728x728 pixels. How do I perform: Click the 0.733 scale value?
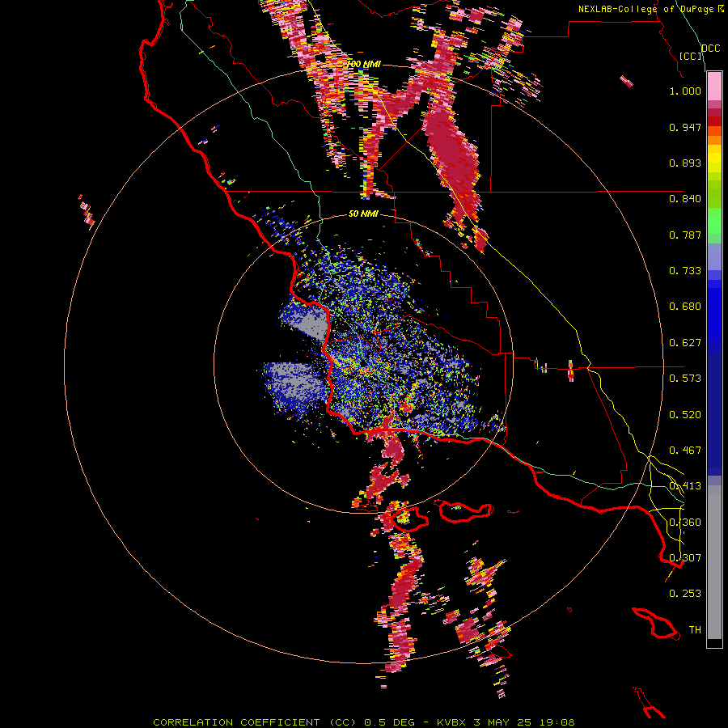pos(685,271)
